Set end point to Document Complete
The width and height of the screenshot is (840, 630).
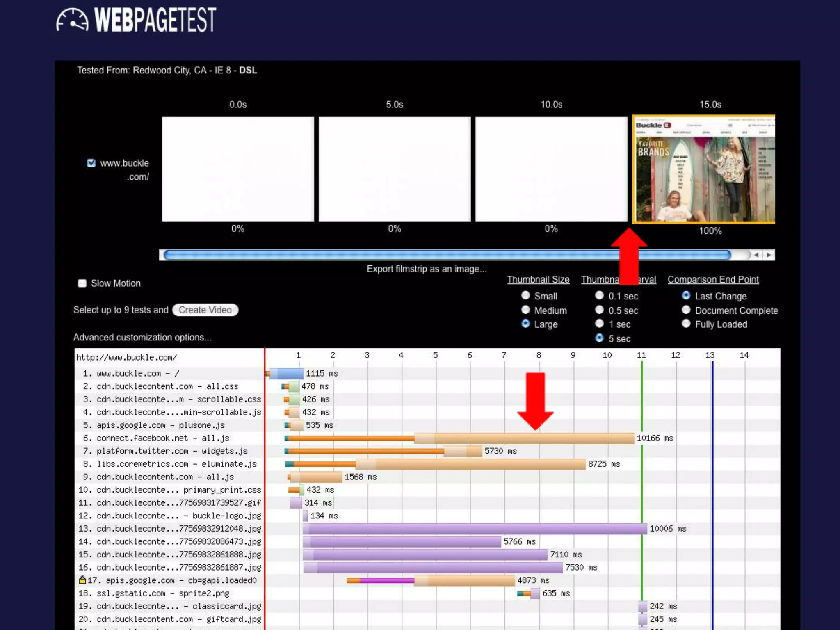pyautogui.click(x=686, y=310)
